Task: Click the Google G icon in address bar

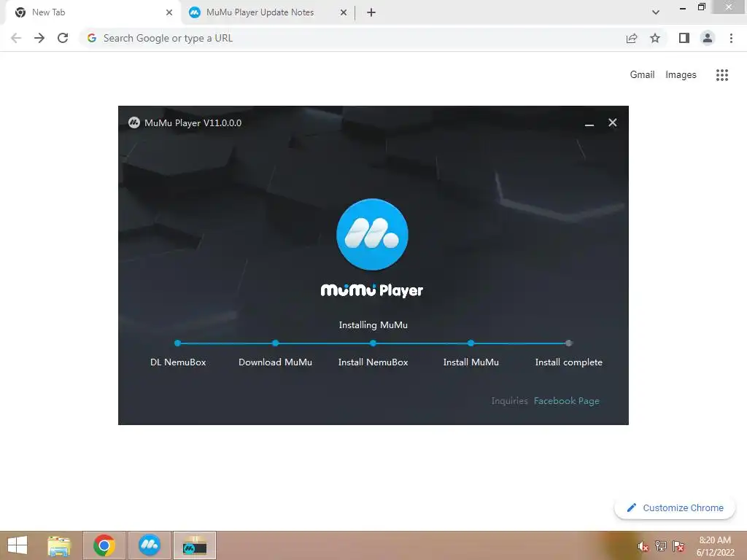Action: pyautogui.click(x=92, y=38)
